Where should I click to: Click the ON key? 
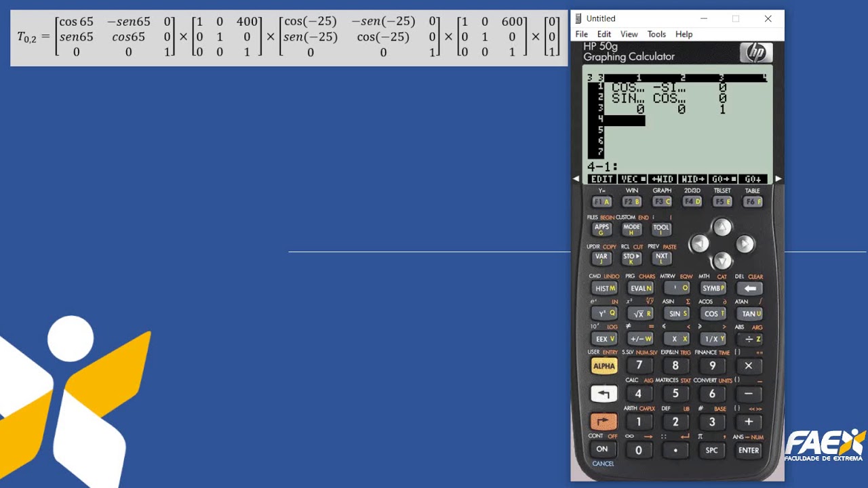[602, 449]
